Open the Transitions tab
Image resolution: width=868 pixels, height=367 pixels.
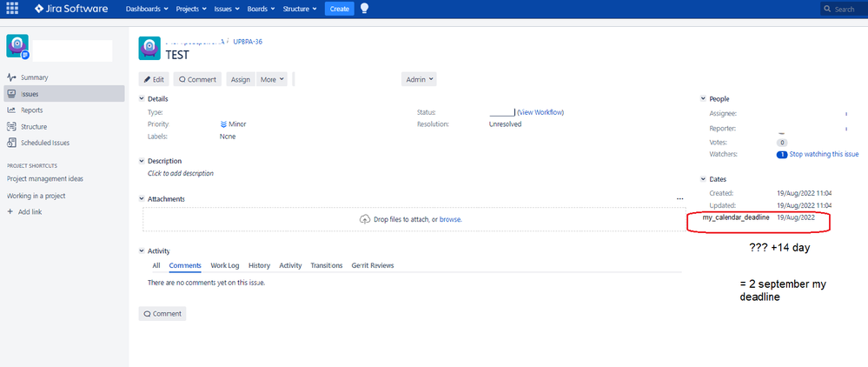point(327,265)
